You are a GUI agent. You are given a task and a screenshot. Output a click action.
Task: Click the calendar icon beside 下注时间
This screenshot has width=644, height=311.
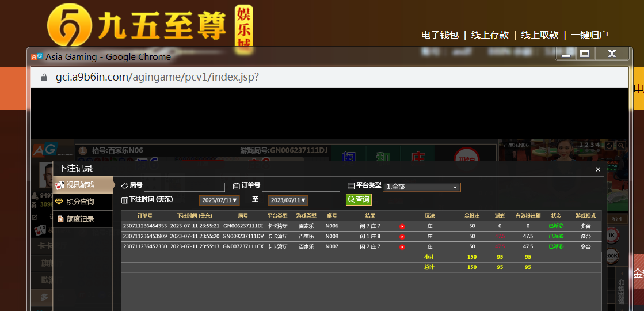[125, 200]
